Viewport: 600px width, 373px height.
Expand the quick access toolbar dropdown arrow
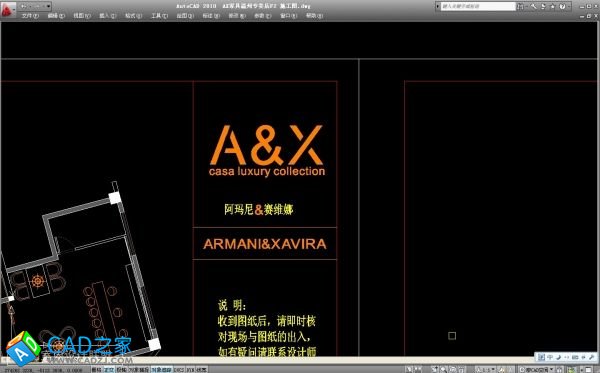point(49,6)
